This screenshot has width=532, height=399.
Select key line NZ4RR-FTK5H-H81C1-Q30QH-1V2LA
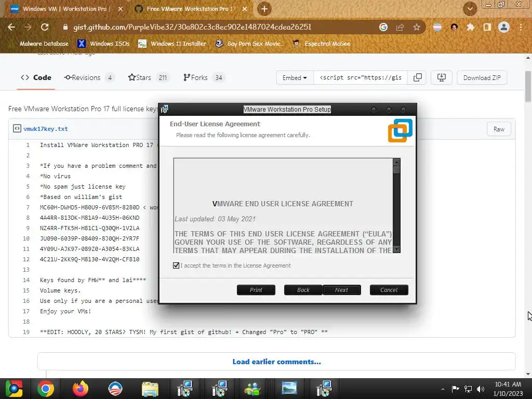tap(89, 228)
